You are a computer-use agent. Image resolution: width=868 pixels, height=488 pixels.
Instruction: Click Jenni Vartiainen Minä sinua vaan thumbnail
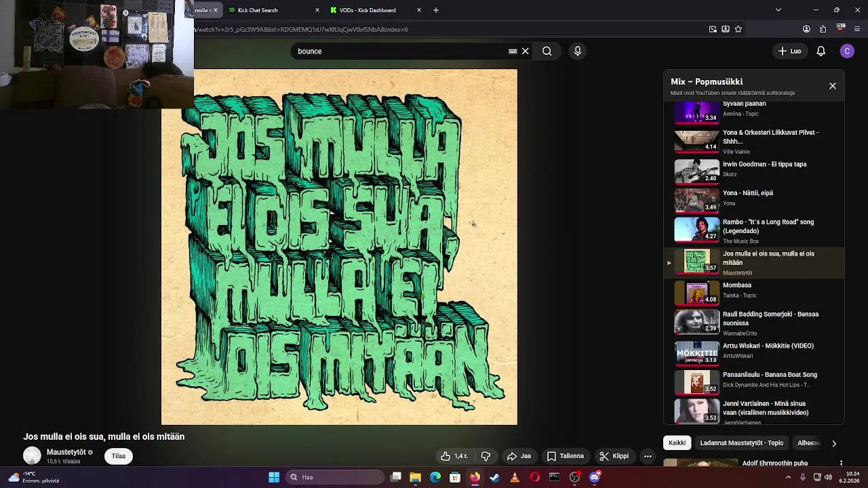pos(696,411)
